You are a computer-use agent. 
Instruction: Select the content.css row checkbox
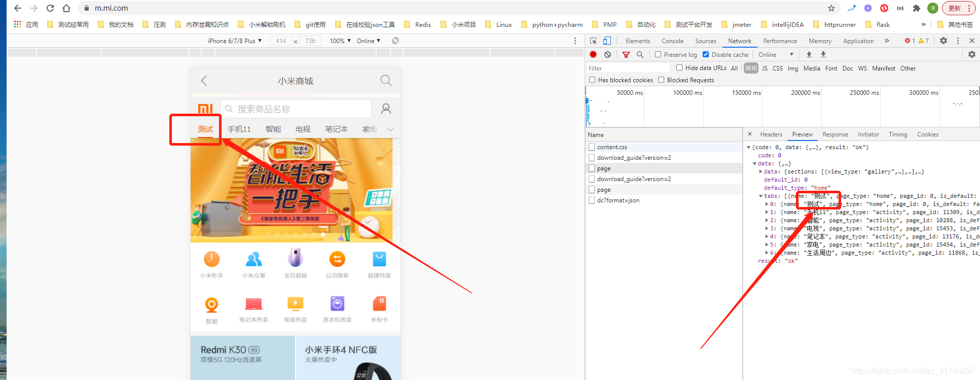(592, 147)
